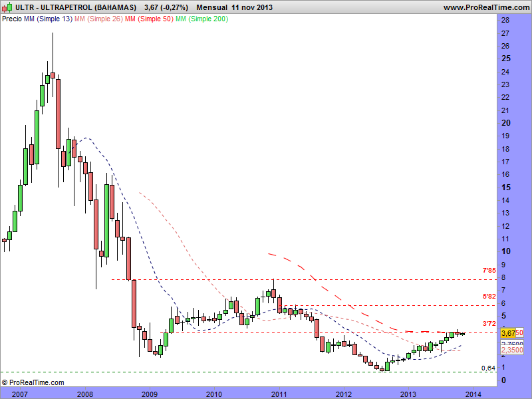This screenshot has height=399, width=532.
Task: Select the ULTR - ULTRAPETROL (BAHAMAS) title
Action: [x=76, y=7]
